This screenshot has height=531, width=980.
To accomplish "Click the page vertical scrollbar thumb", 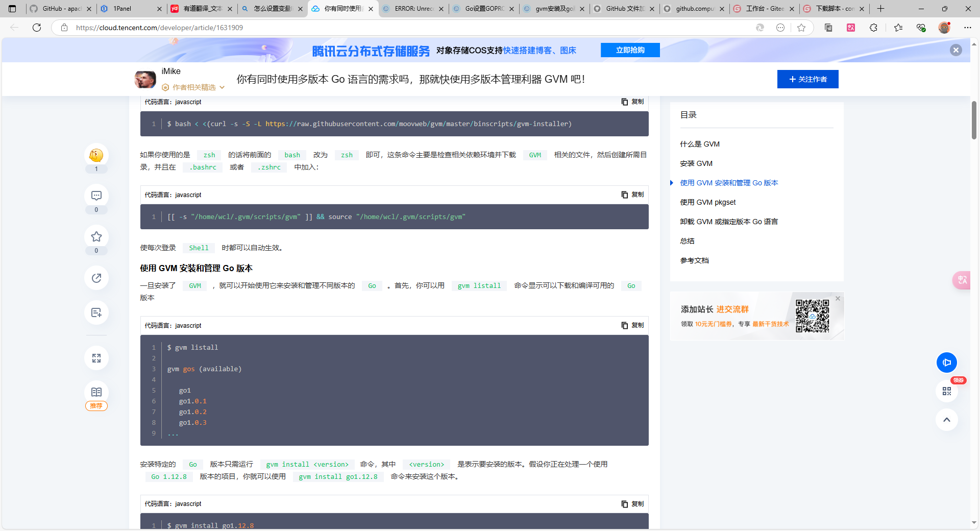I will tap(974, 120).
